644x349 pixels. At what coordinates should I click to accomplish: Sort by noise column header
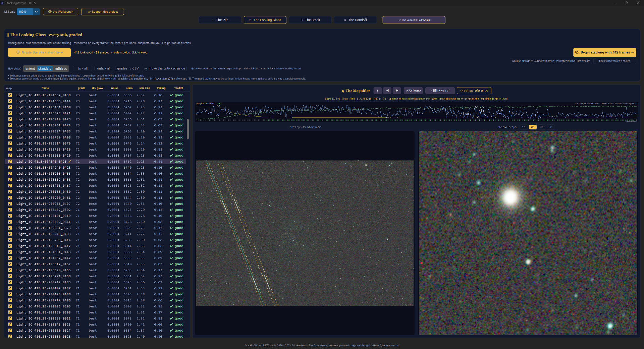[x=115, y=88]
